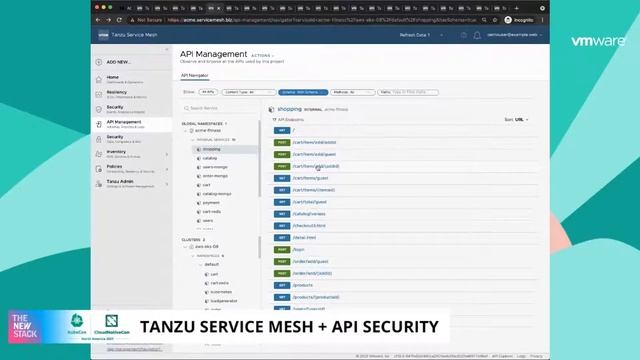Open the /cart/item/add/guest endpoint

pyautogui.click(x=314, y=154)
